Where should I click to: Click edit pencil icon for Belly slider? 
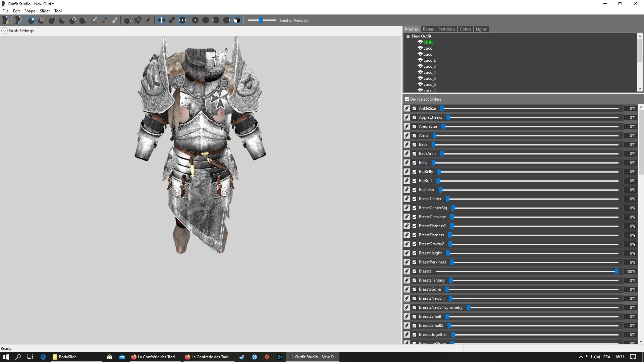click(x=407, y=163)
